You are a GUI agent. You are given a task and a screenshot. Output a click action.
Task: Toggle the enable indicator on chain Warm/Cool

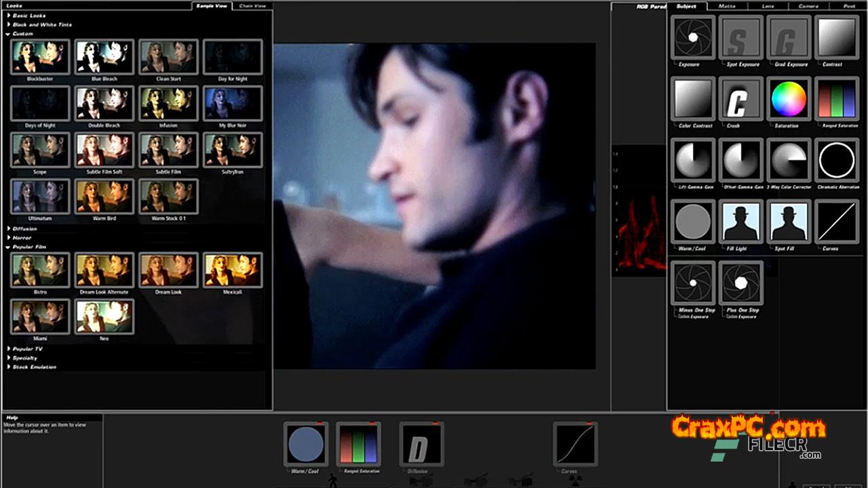pyautogui.click(x=320, y=424)
